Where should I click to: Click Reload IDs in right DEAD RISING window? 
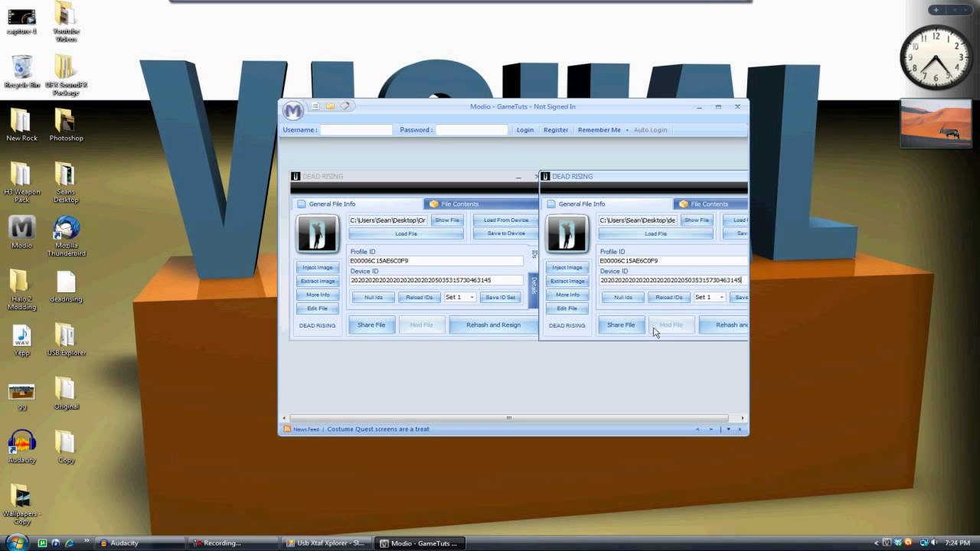pyautogui.click(x=669, y=297)
